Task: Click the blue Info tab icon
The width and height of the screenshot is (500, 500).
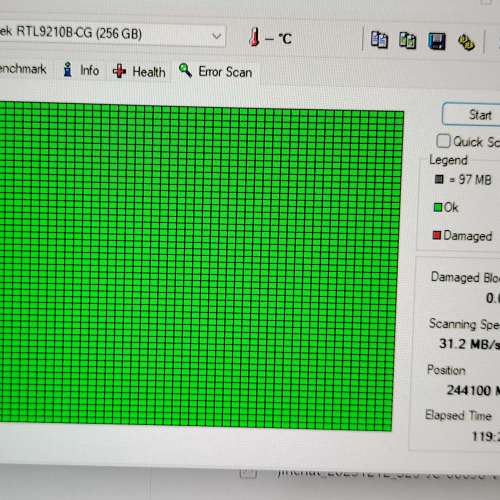Action: pos(68,70)
